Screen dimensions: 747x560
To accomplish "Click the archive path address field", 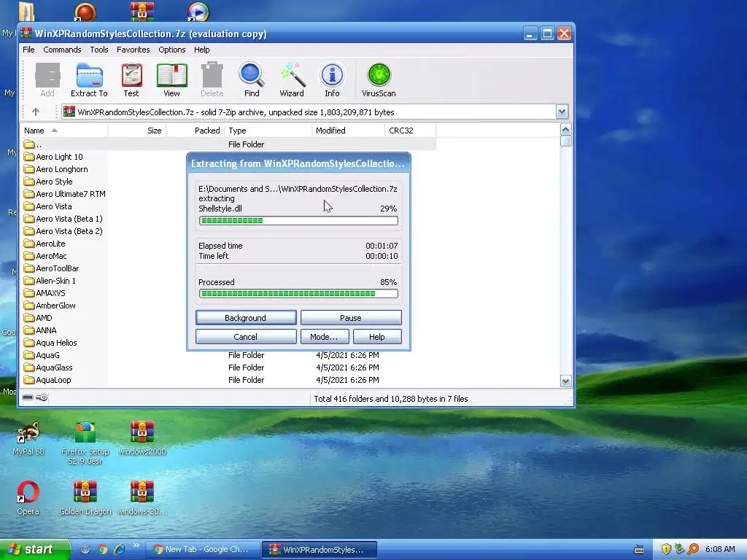I will [309, 112].
